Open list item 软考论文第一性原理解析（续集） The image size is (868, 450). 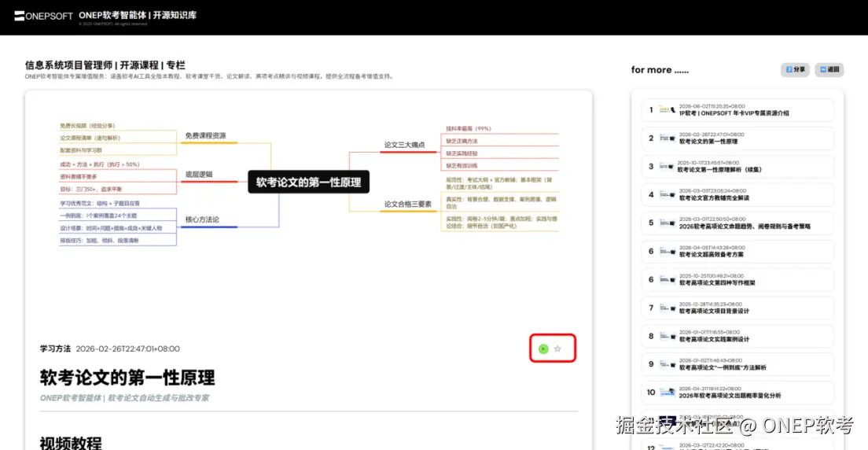(737, 166)
